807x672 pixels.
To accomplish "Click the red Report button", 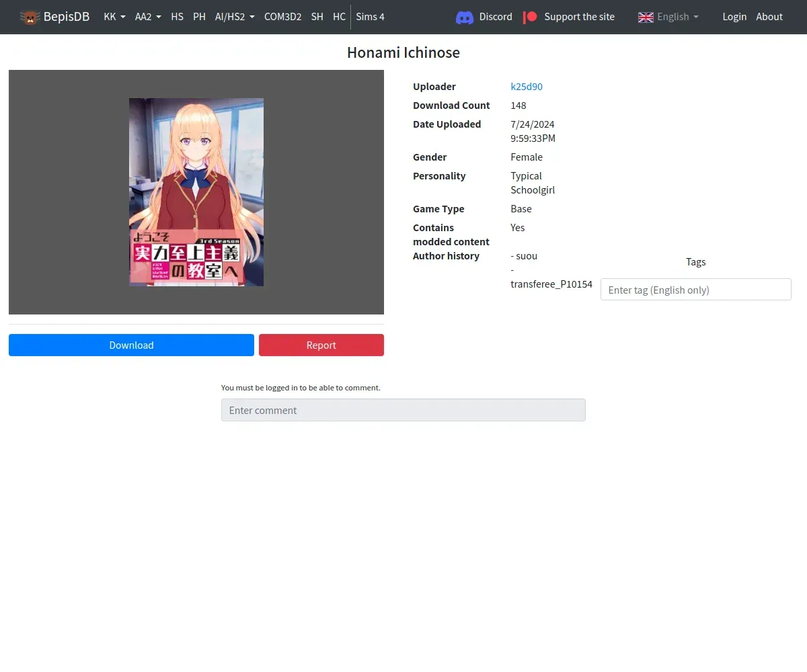I will [321, 345].
